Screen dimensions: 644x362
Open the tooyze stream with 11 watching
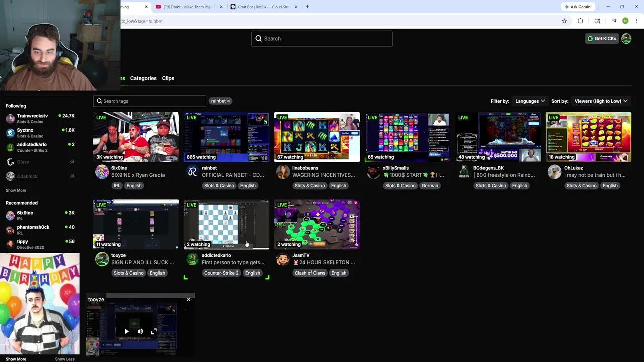[x=136, y=224]
